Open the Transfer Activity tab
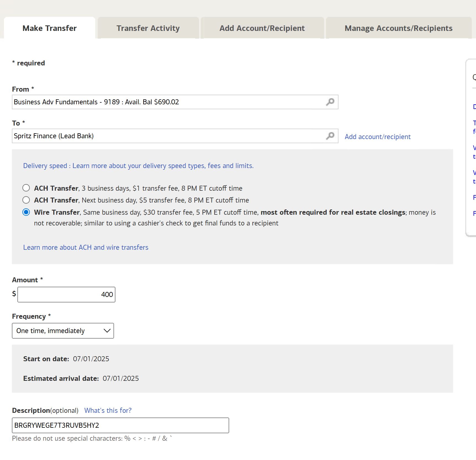The width and height of the screenshot is (476, 460). pos(148,28)
